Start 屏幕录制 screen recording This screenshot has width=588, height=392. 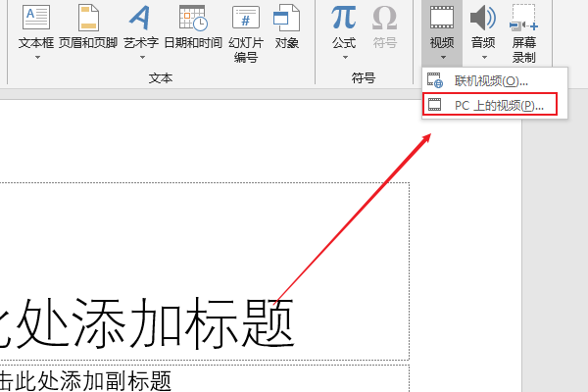pyautogui.click(x=523, y=17)
